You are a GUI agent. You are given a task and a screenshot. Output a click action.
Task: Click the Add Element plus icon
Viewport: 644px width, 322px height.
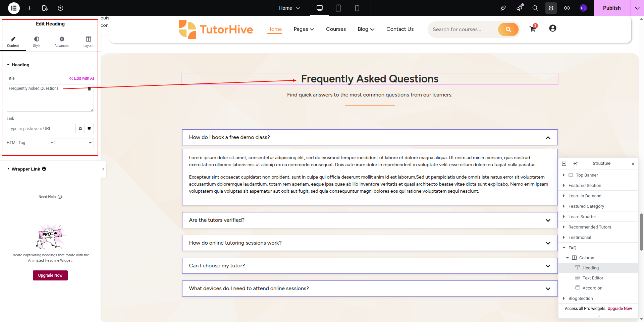click(30, 8)
